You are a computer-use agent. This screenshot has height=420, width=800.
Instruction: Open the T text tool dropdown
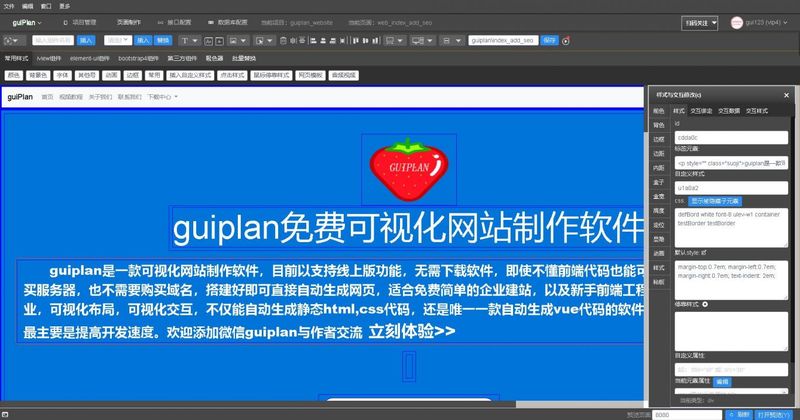[189, 40]
